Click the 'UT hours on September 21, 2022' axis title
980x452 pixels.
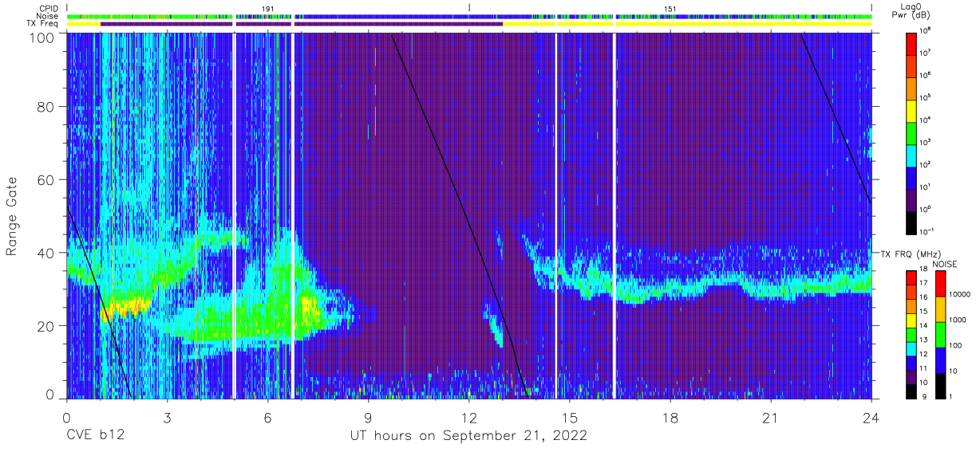468,436
